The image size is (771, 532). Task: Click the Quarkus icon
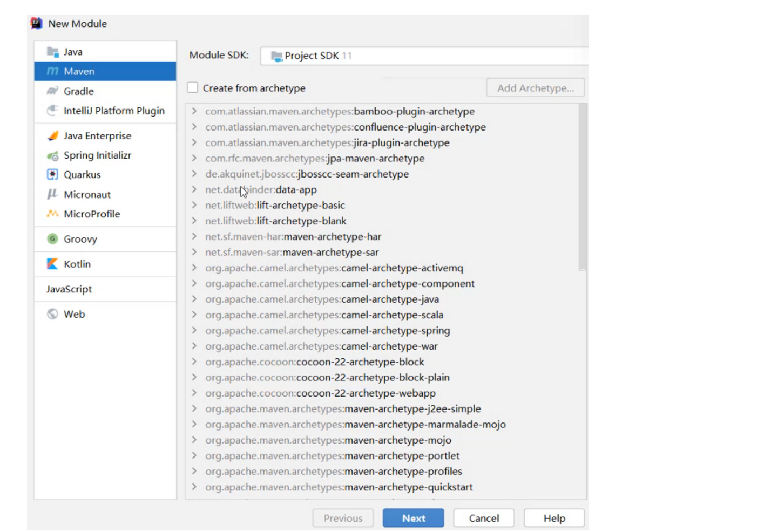52,174
